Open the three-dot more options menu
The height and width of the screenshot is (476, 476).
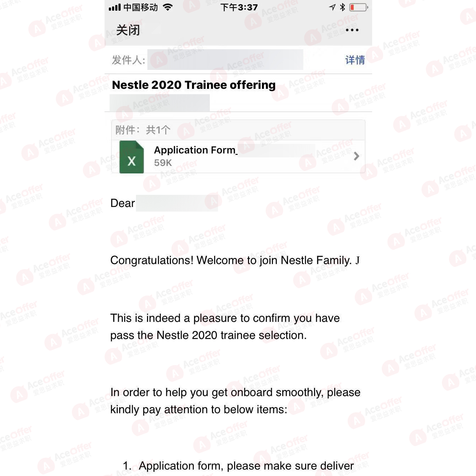tap(352, 30)
